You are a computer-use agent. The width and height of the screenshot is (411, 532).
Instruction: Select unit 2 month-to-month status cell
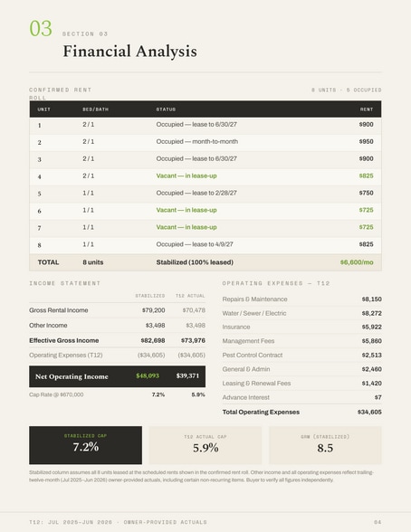click(196, 141)
